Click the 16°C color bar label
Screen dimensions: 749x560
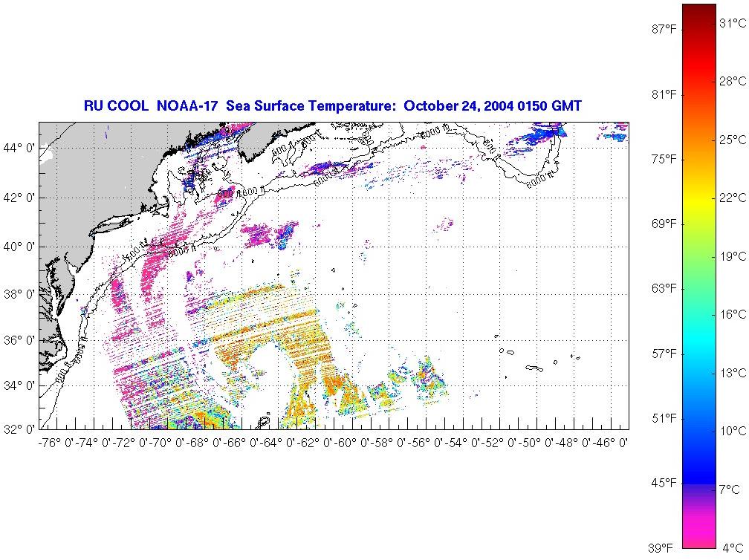(733, 315)
